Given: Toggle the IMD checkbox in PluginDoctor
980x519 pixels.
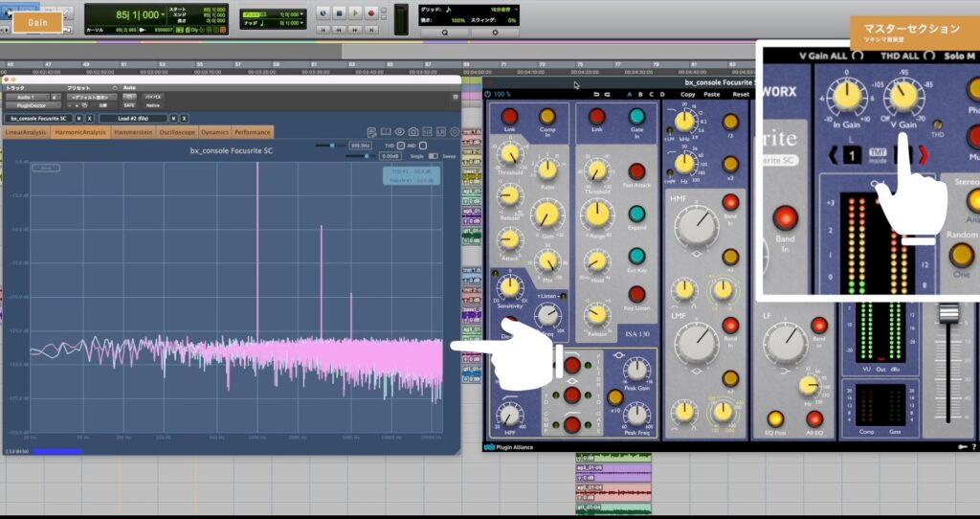Looking at the screenshot, I should 422,146.
